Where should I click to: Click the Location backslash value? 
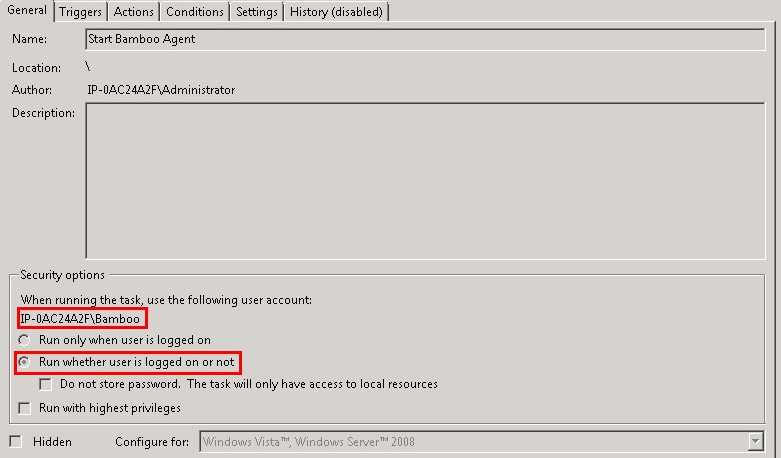coord(89,68)
